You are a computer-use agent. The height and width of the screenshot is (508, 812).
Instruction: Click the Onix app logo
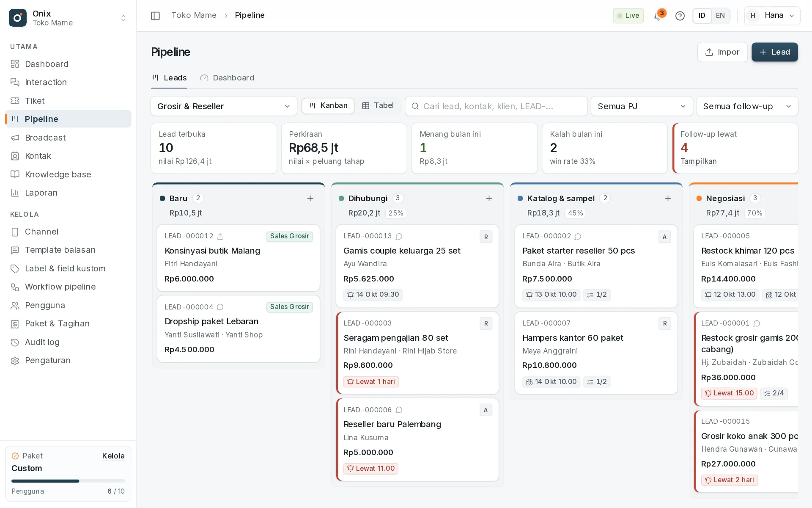tap(18, 18)
